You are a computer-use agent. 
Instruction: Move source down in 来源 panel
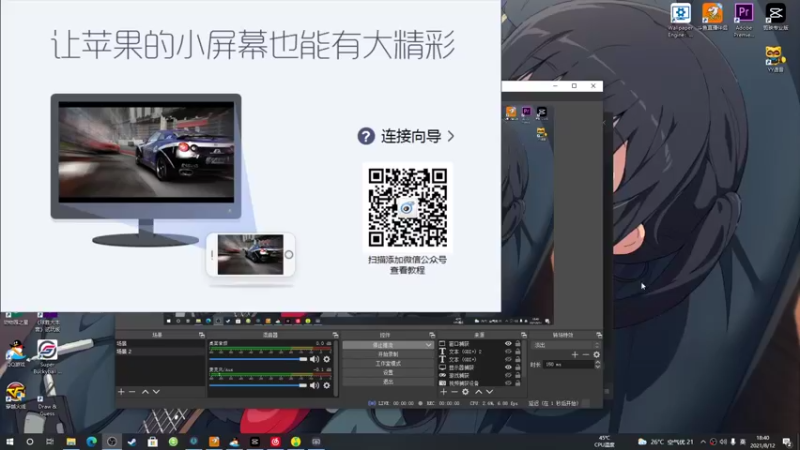pos(490,392)
